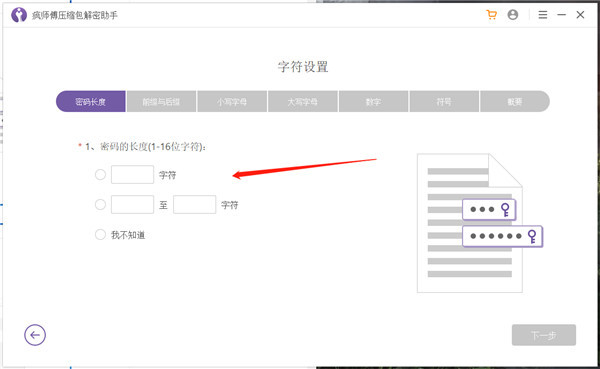Image resolution: width=600 pixels, height=369 pixels.
Task: Click the 字符设置 heading text
Action: [303, 67]
